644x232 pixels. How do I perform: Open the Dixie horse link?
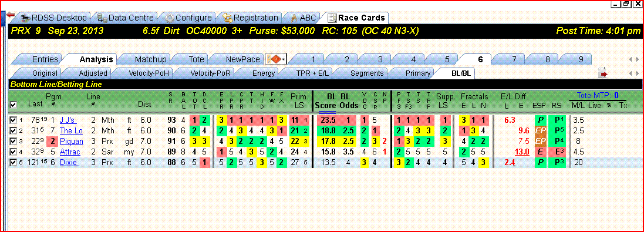[69, 163]
